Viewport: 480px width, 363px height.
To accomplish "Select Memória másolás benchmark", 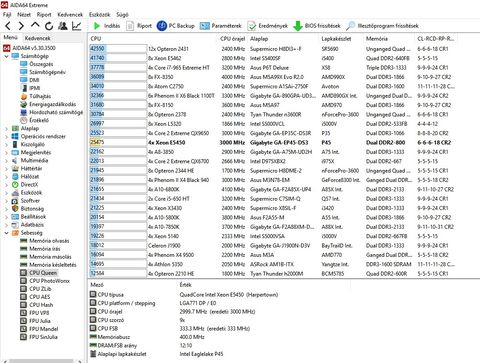I will [x=46, y=257].
